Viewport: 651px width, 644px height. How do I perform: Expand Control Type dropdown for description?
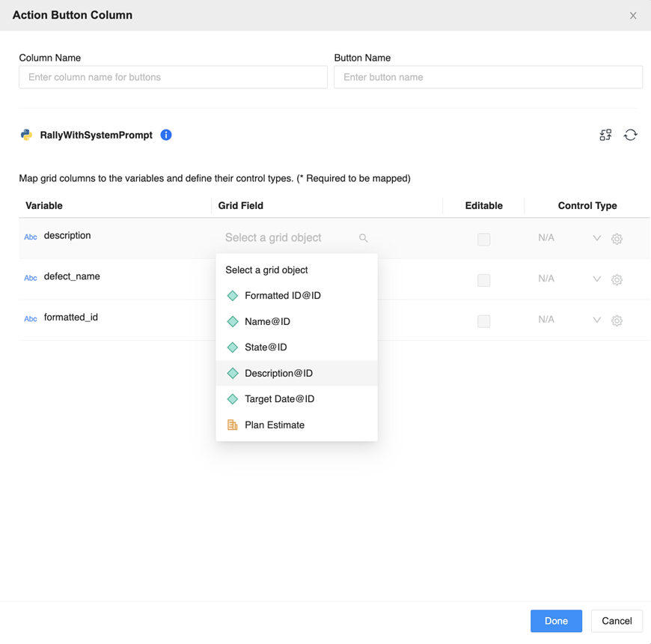pyautogui.click(x=596, y=238)
